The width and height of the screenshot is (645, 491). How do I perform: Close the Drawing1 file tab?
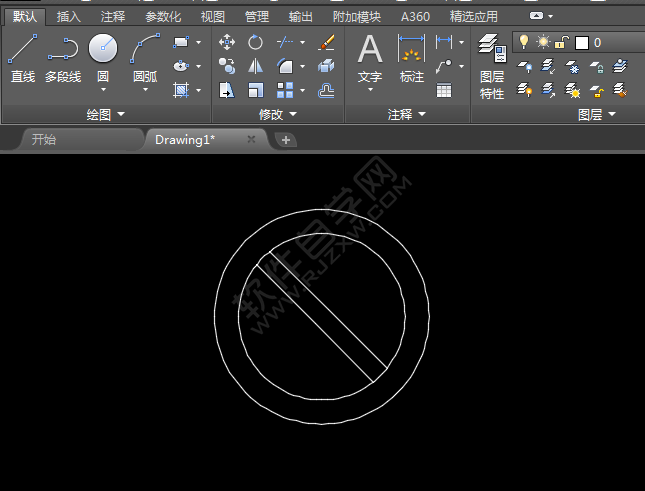(x=251, y=139)
